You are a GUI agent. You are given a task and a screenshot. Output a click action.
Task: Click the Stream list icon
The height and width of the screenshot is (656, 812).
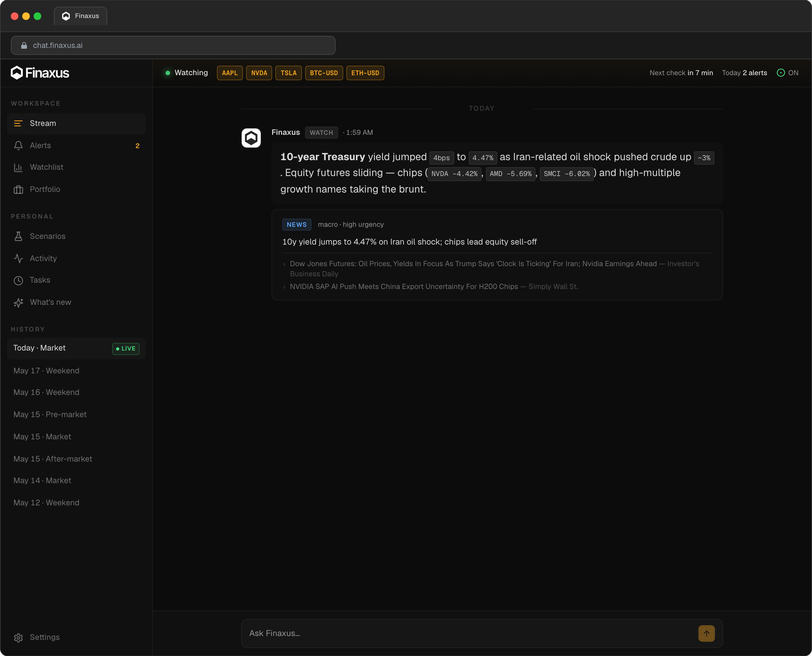18,124
